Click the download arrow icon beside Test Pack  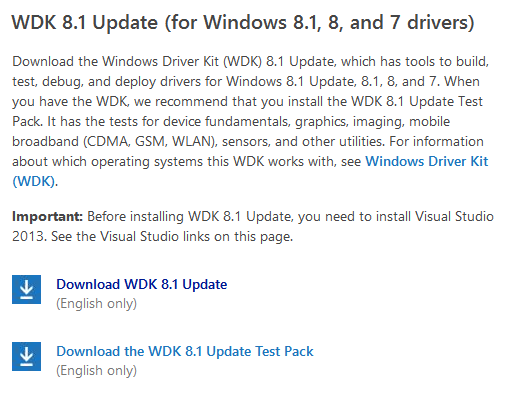[26, 356]
